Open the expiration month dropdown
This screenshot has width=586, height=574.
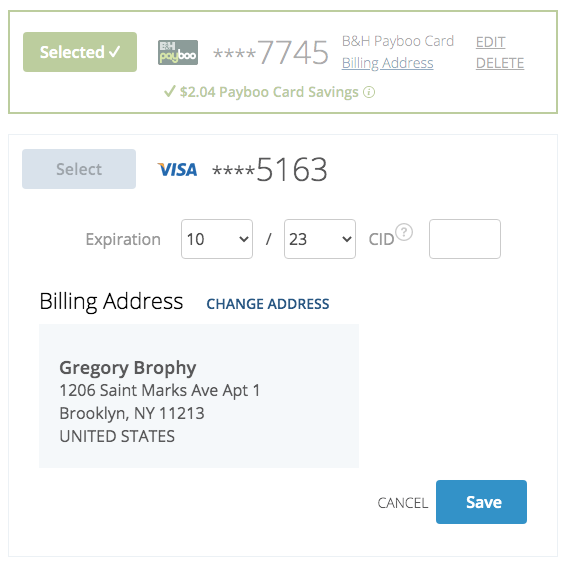pos(217,239)
